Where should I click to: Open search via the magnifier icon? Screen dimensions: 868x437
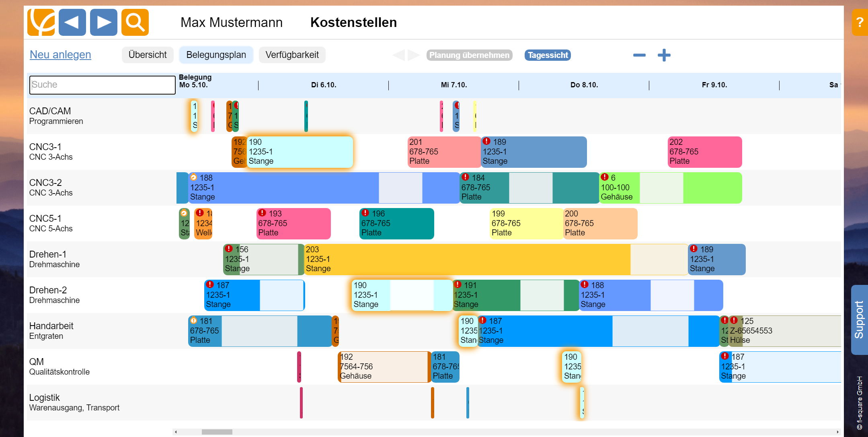pyautogui.click(x=135, y=23)
